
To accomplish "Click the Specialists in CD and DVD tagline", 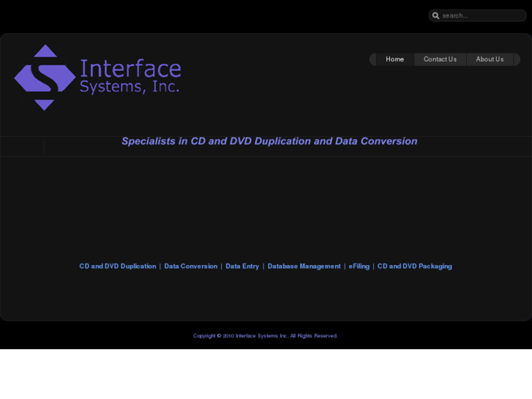I will (269, 141).
